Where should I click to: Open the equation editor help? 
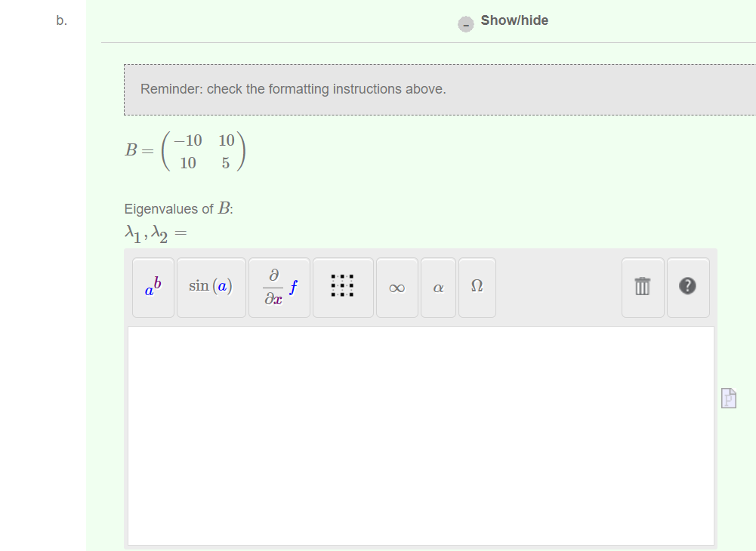tap(687, 287)
